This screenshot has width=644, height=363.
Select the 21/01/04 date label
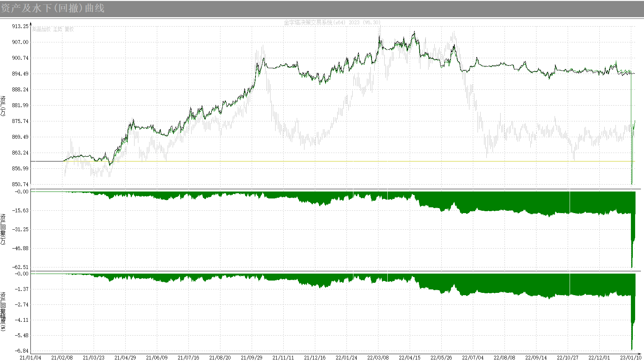click(30, 358)
